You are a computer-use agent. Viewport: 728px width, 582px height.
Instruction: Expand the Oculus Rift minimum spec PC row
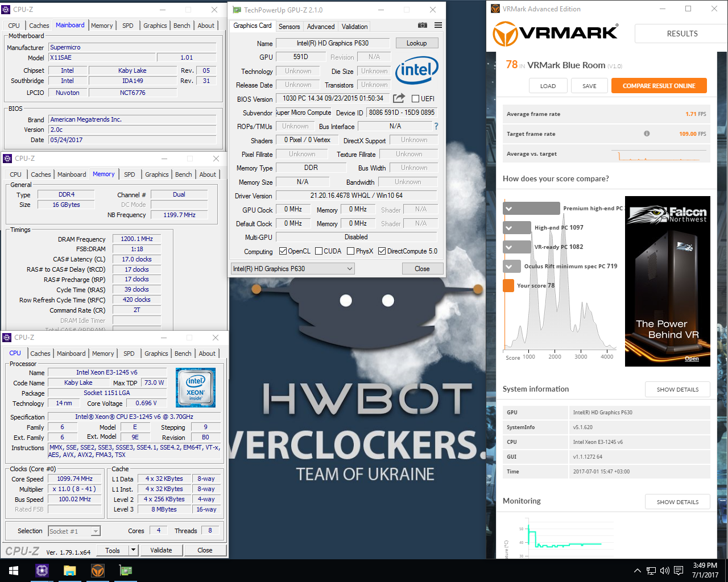click(512, 267)
